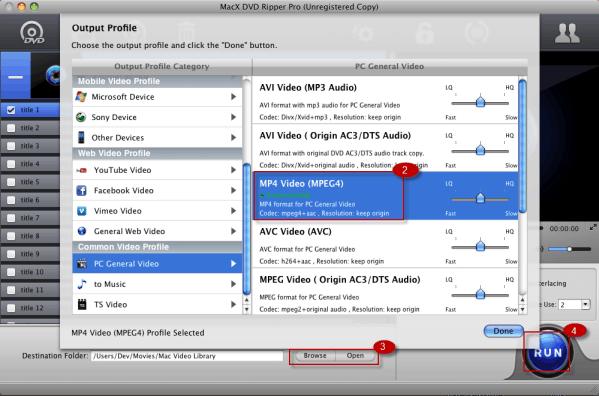The image size is (599, 396).
Task: Click the General Web Video globe icon
Action: 81,231
